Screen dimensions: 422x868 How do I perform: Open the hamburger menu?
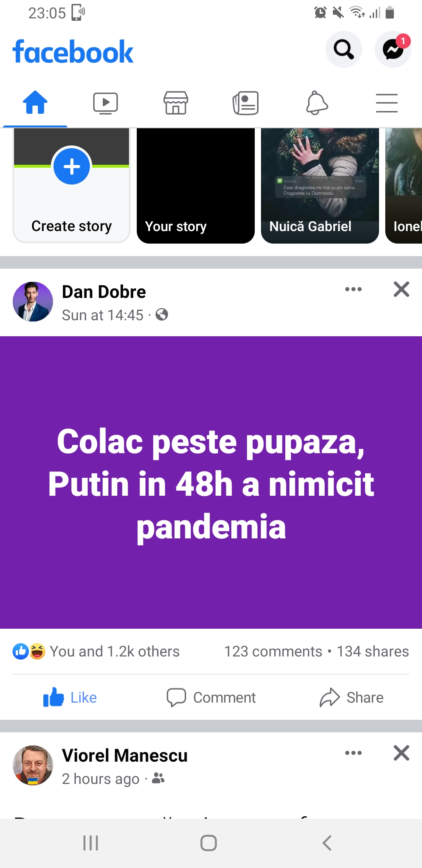[387, 103]
